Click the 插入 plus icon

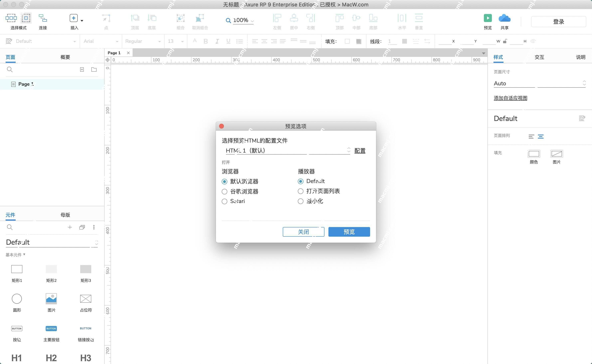(74, 18)
